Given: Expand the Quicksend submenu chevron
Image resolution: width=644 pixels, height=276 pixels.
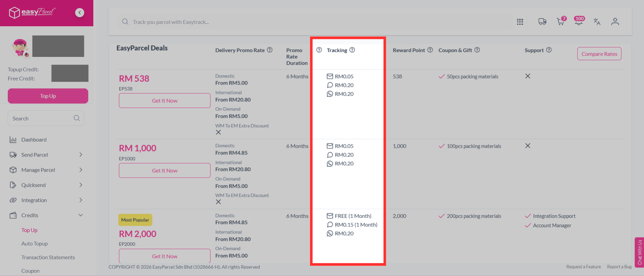Looking at the screenshot, I should click(81, 185).
